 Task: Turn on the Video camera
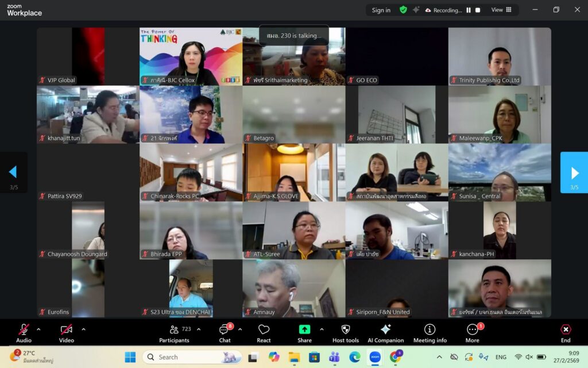[x=67, y=333]
